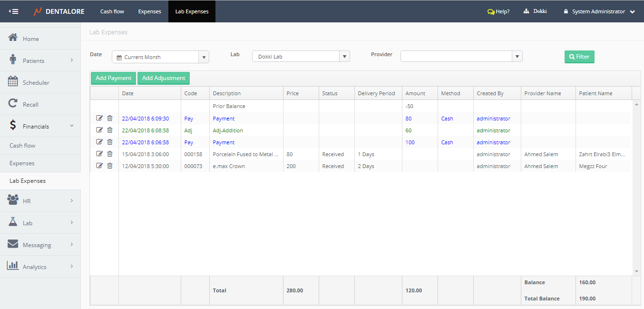Expand the Lab dropdown showing Dokki Lab
Viewport: 644px width, 309px height.
pyautogui.click(x=344, y=57)
